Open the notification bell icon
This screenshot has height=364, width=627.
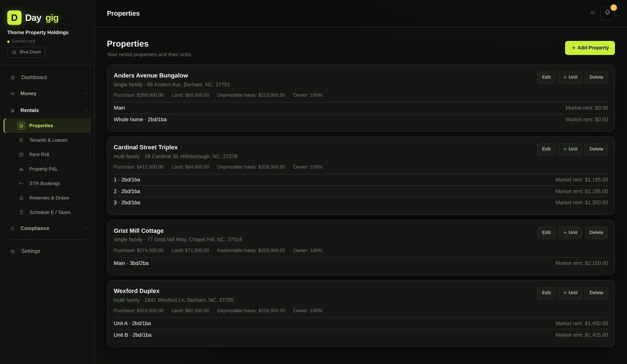(607, 13)
